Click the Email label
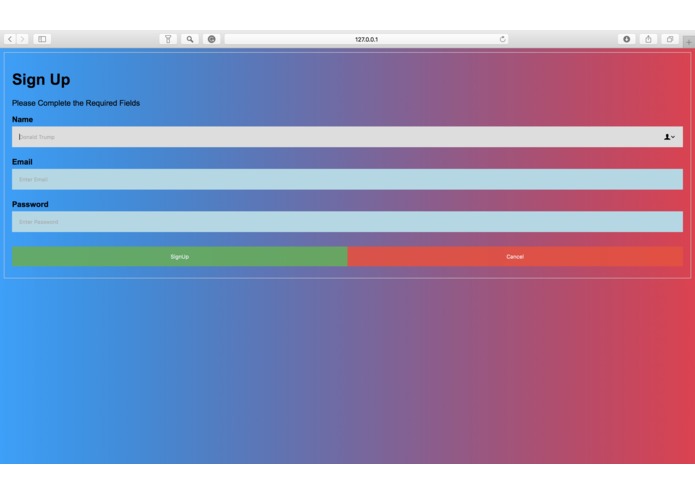Viewport: 695px width, 494px height. [22, 162]
